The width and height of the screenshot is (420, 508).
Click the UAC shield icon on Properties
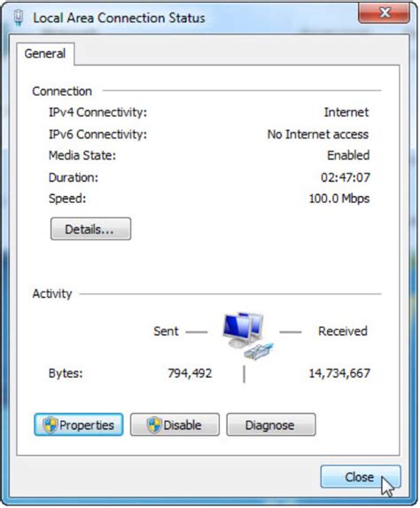51,425
